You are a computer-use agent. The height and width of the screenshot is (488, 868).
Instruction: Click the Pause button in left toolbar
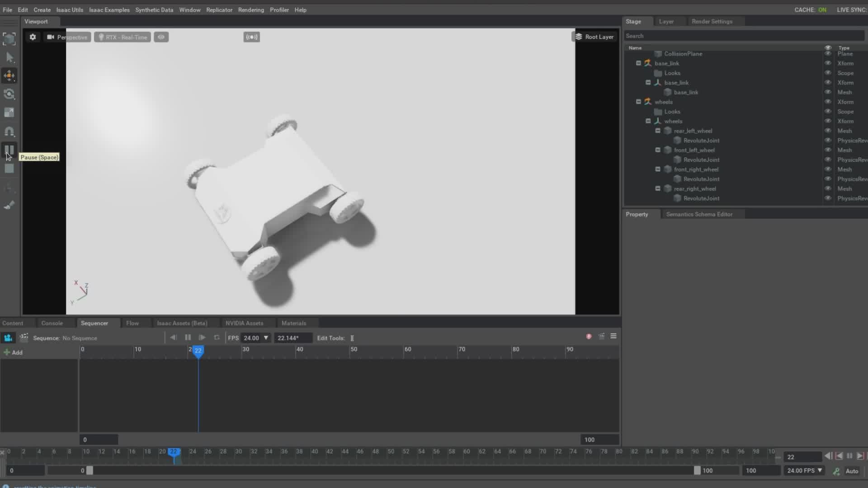[x=9, y=150]
